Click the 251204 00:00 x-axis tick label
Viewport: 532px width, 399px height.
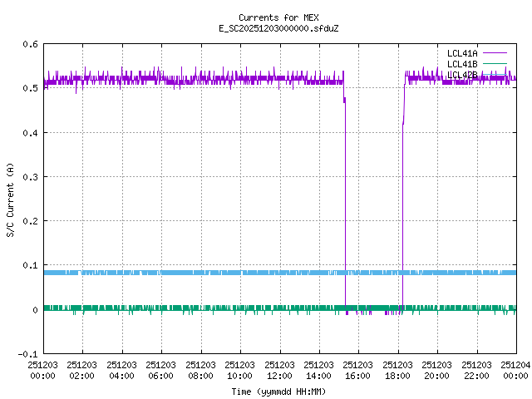coord(515,370)
